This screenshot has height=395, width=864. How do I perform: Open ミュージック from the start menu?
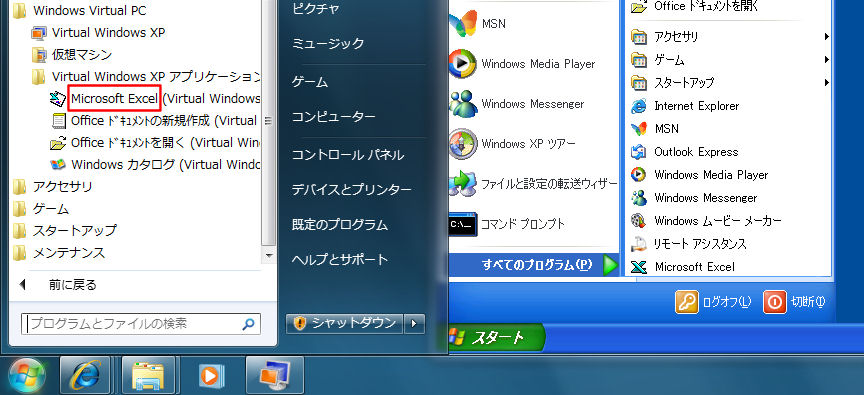click(328, 44)
